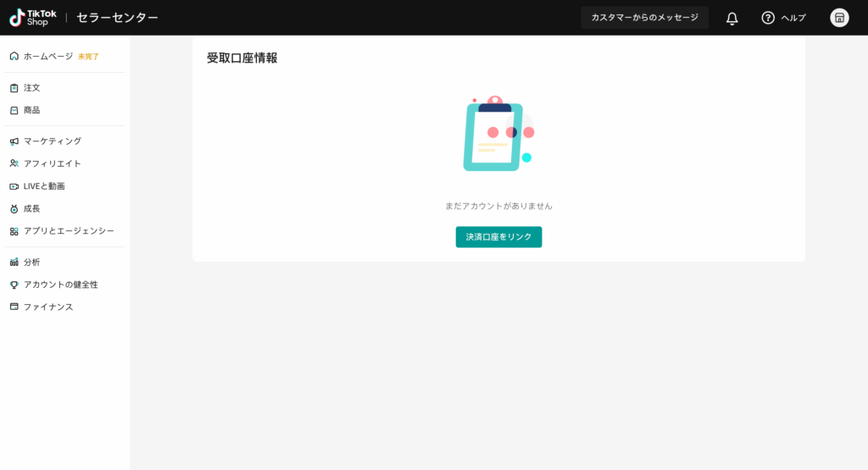The height and width of the screenshot is (470, 868).
Task: Click the 注文 clipboard icon
Action: [14, 88]
